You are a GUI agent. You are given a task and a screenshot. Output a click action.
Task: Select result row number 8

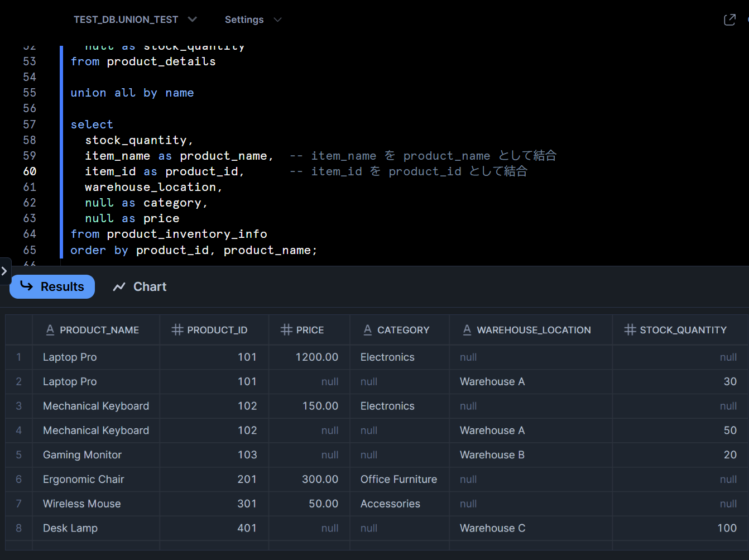19,528
